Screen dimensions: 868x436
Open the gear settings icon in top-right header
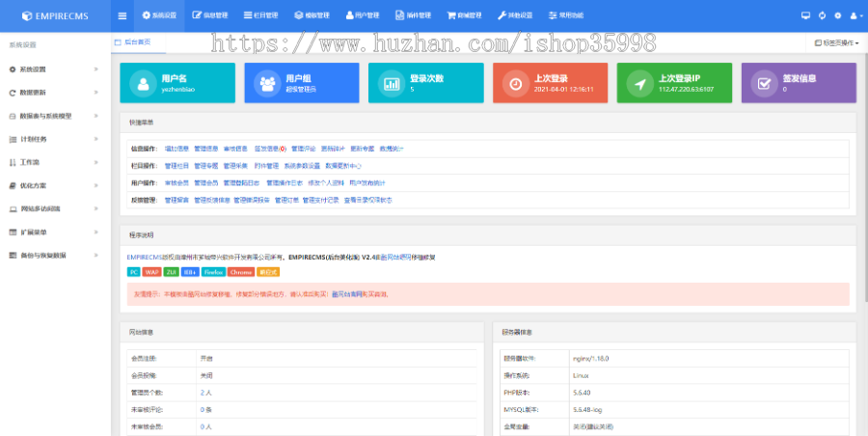[837, 15]
